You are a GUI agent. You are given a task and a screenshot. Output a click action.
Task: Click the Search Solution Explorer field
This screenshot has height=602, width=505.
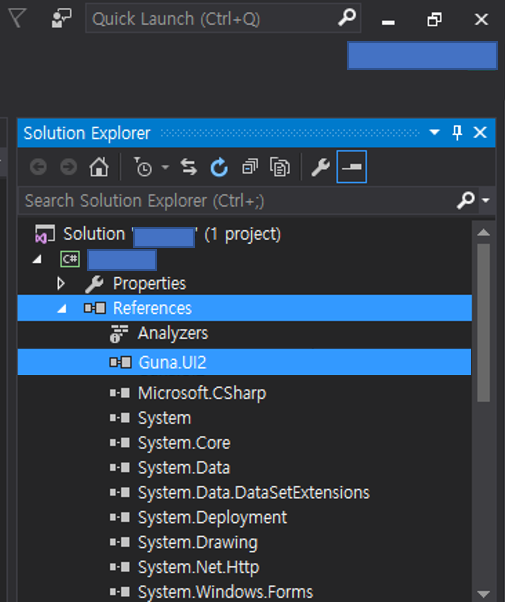[238, 200]
